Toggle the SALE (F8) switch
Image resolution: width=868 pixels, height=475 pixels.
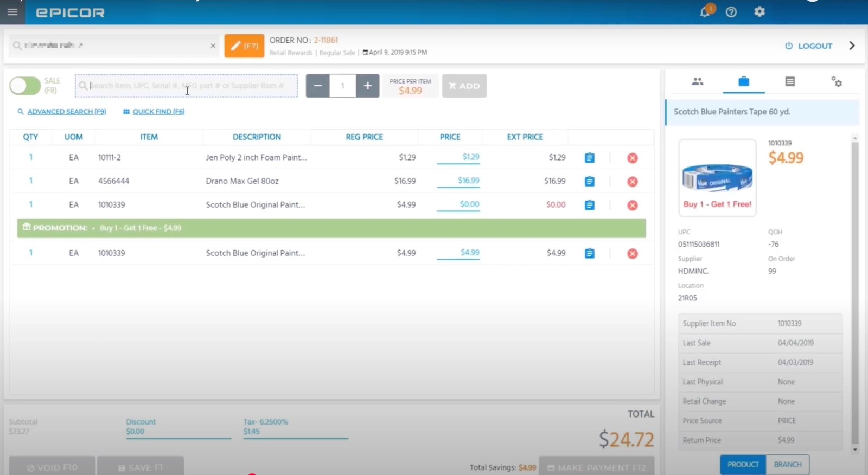[25, 86]
